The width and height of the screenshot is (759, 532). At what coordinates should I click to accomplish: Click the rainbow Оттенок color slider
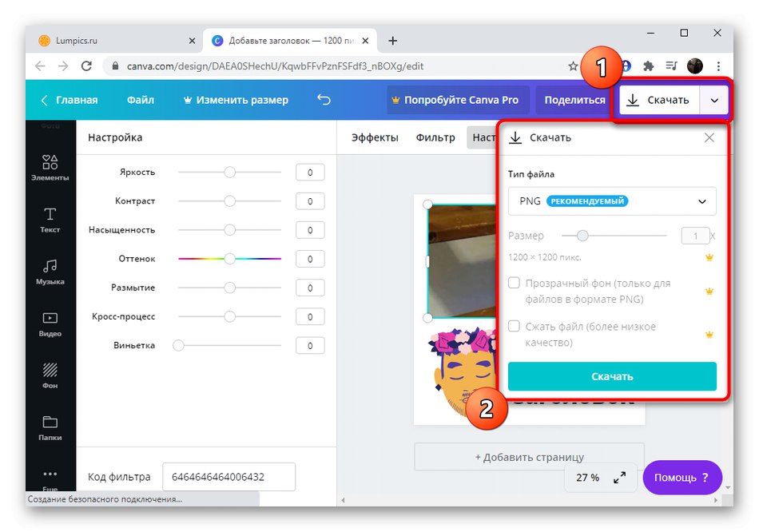231,258
